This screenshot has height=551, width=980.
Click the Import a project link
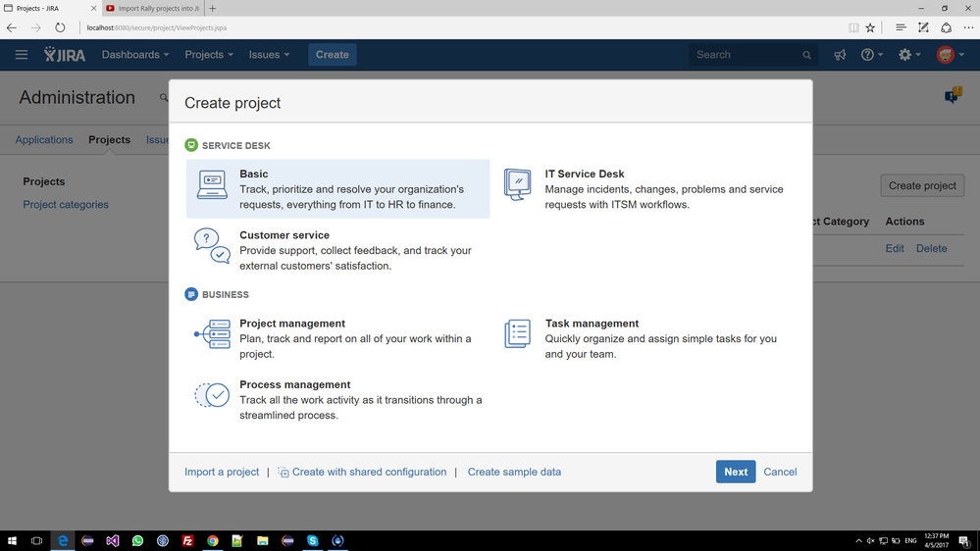[x=222, y=473]
